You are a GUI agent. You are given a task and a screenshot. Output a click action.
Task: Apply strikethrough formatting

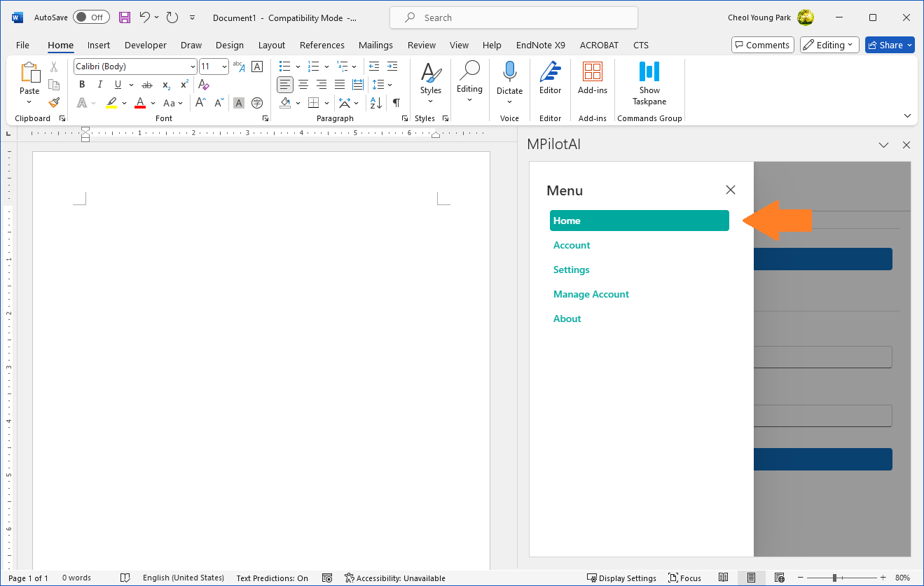(148, 85)
